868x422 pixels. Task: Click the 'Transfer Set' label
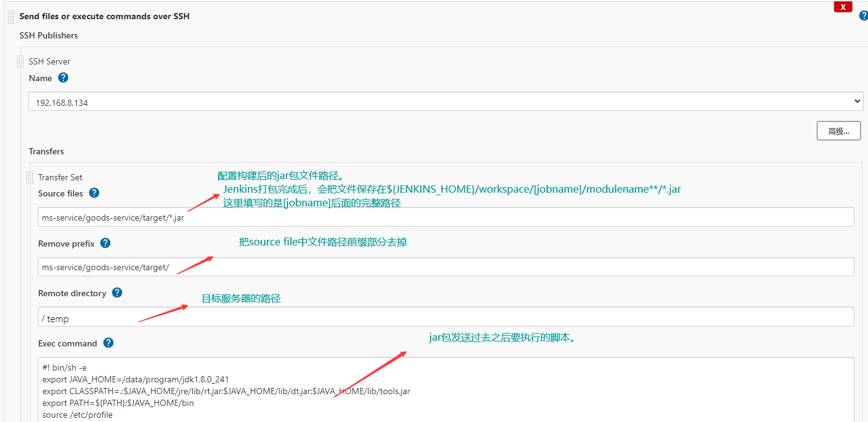point(60,177)
